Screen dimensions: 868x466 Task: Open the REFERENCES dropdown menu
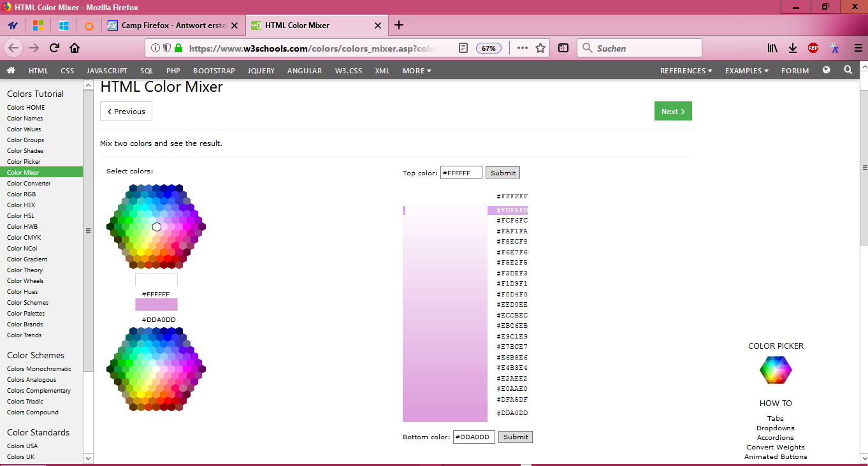[686, 71]
